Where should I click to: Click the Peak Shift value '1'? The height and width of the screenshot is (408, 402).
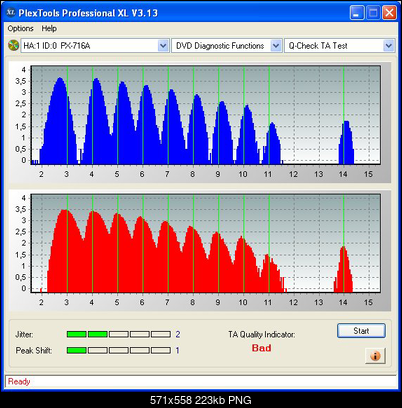(x=177, y=351)
